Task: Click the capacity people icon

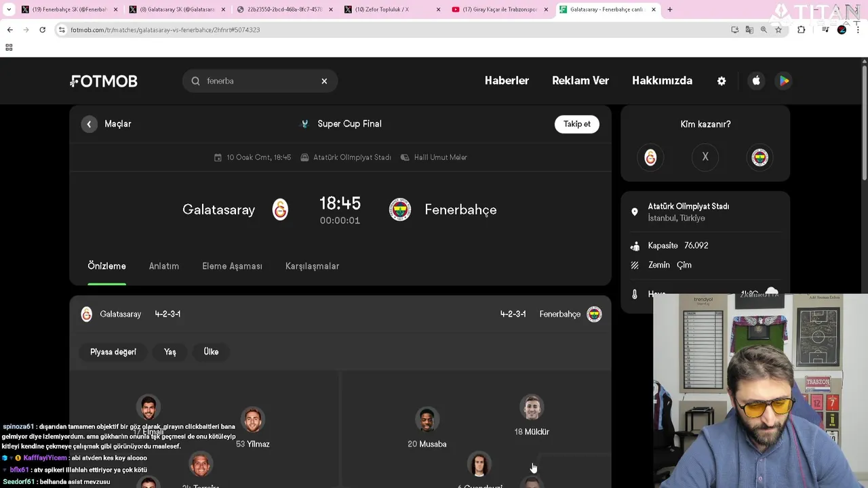Action: pyautogui.click(x=635, y=246)
